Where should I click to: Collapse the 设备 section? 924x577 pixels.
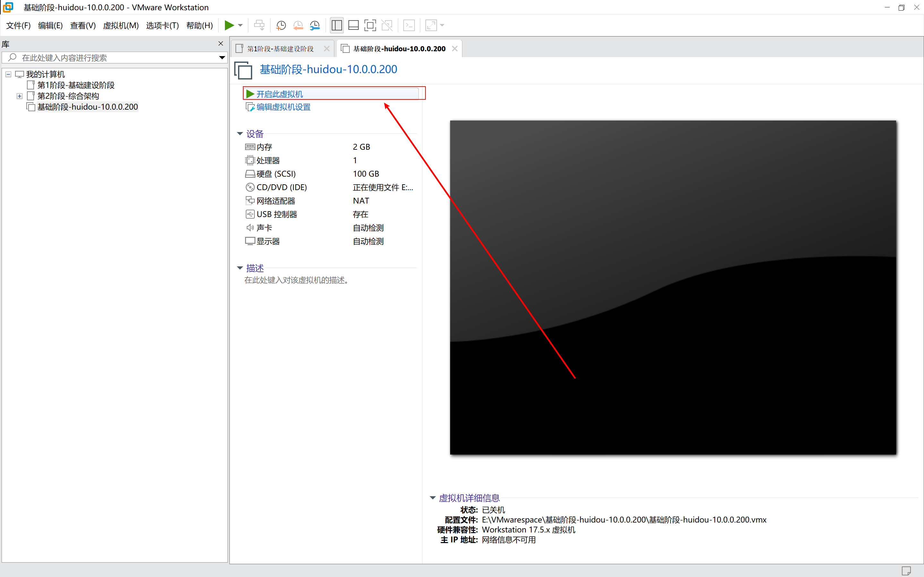[240, 134]
